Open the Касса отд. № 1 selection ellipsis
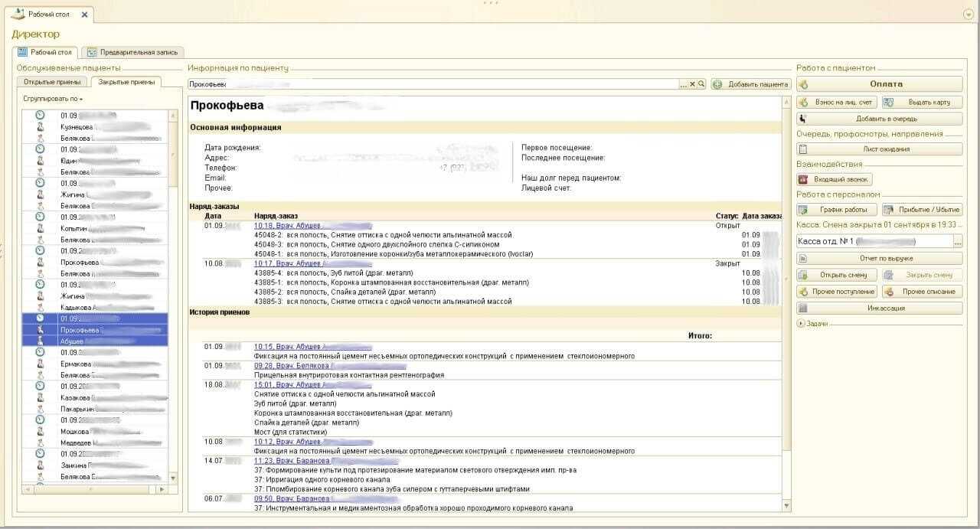Viewport: 980px width, 529px height. tap(958, 242)
